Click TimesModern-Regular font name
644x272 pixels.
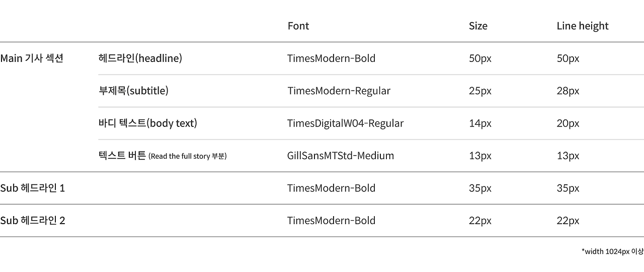[x=339, y=91]
